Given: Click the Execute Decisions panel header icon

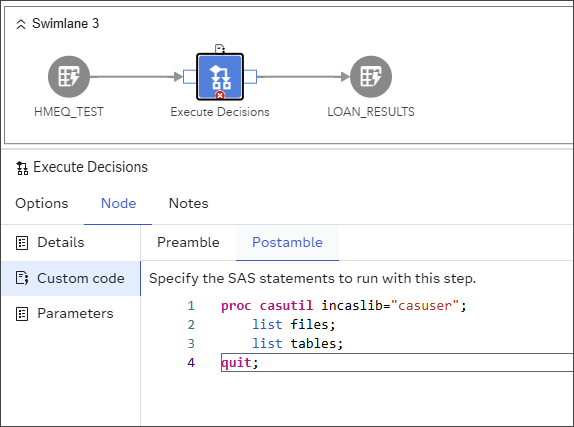Looking at the screenshot, I should click(22, 168).
